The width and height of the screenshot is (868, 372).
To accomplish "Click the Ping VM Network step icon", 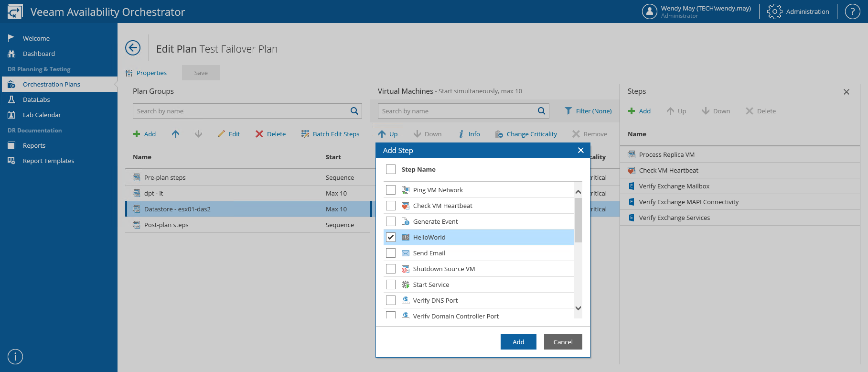I will coord(406,190).
